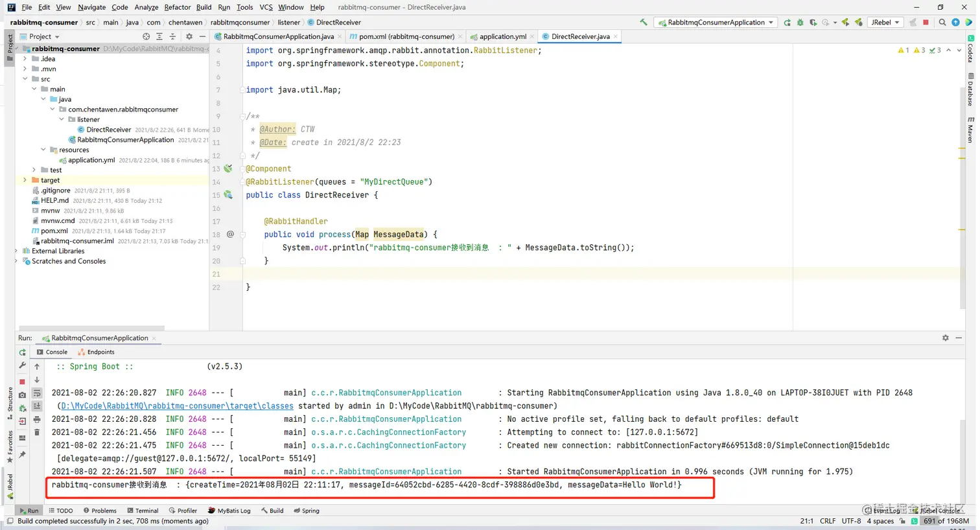Click Scroll down arrow in console toolbar

pyautogui.click(x=37, y=380)
